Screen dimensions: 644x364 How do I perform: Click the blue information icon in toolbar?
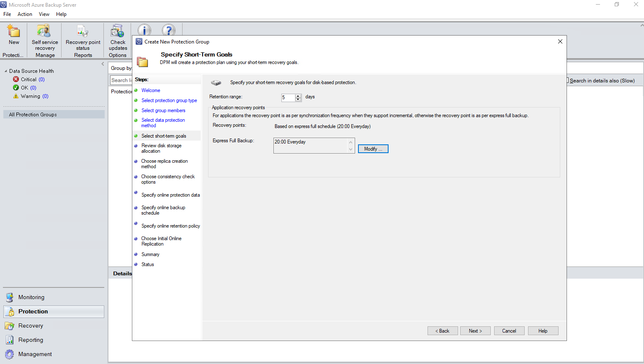click(x=144, y=30)
